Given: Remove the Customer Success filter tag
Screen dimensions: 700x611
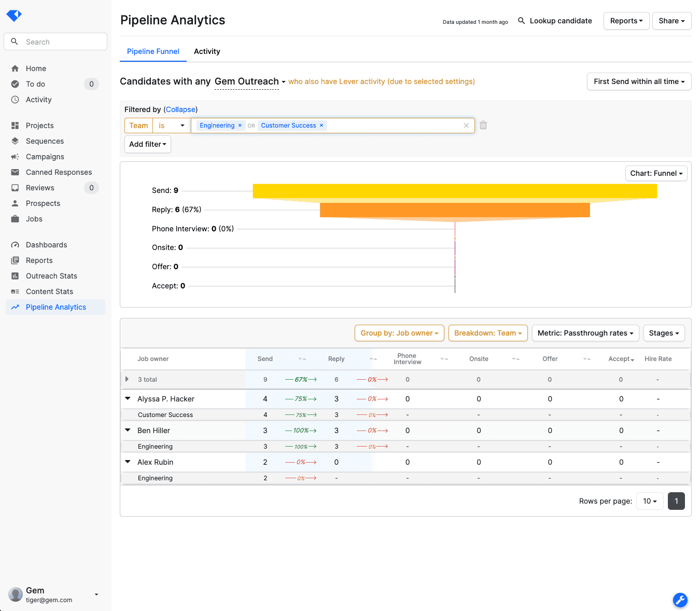Looking at the screenshot, I should click(321, 126).
